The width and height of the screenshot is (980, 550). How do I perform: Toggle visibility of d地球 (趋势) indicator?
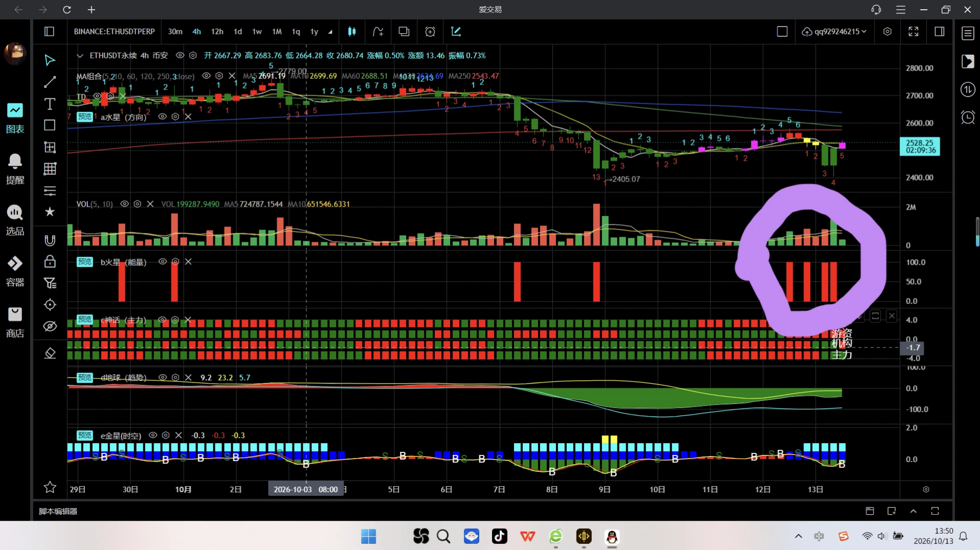[163, 378]
